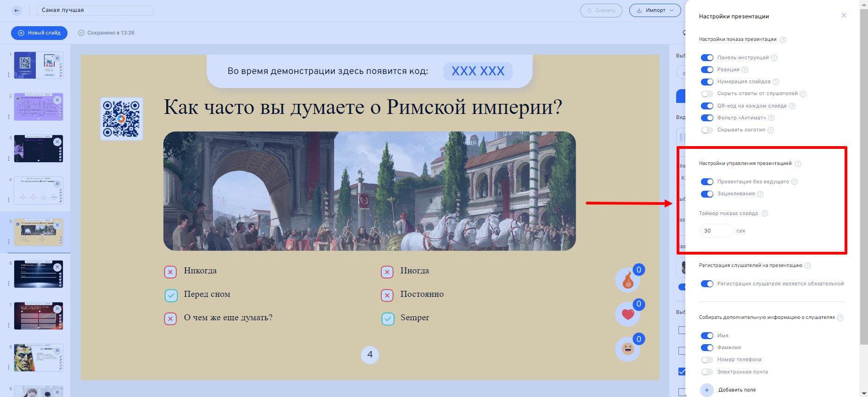Select slide 4 thumbnail
Screen dimensions: 868x397
39,190
